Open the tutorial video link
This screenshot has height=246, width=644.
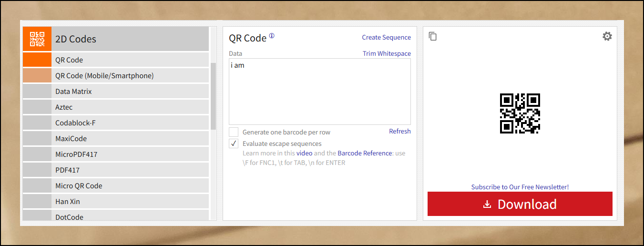click(x=304, y=153)
